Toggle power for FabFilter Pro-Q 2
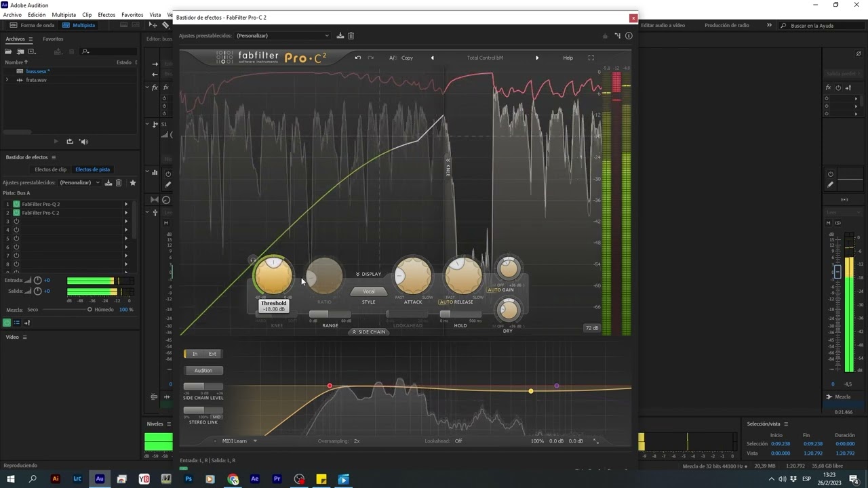Screen dimensions: 868x488 pyautogui.click(x=17, y=204)
